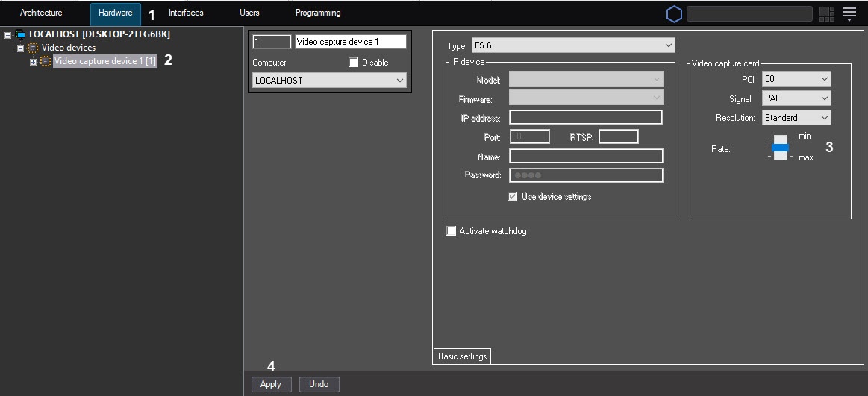The height and width of the screenshot is (396, 868).
Task: Open the Type dropdown showing FS 6
Action: click(572, 46)
